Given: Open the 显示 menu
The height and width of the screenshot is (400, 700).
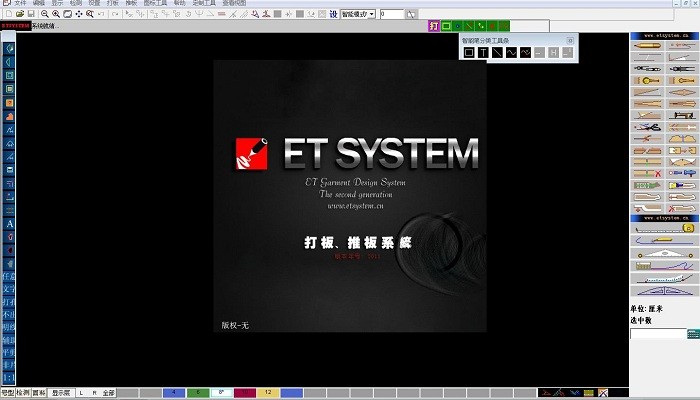Looking at the screenshot, I should pyautogui.click(x=58, y=3).
